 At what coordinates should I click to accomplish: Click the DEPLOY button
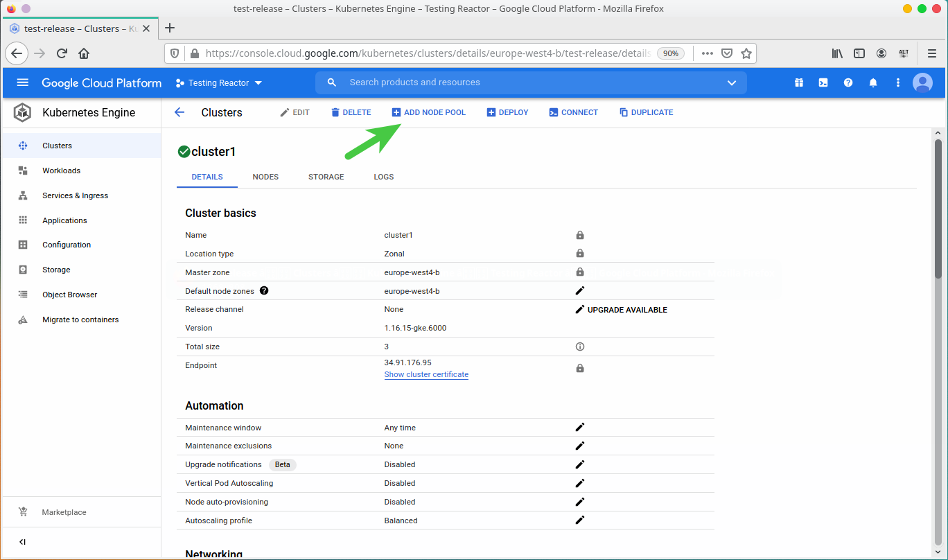[508, 112]
